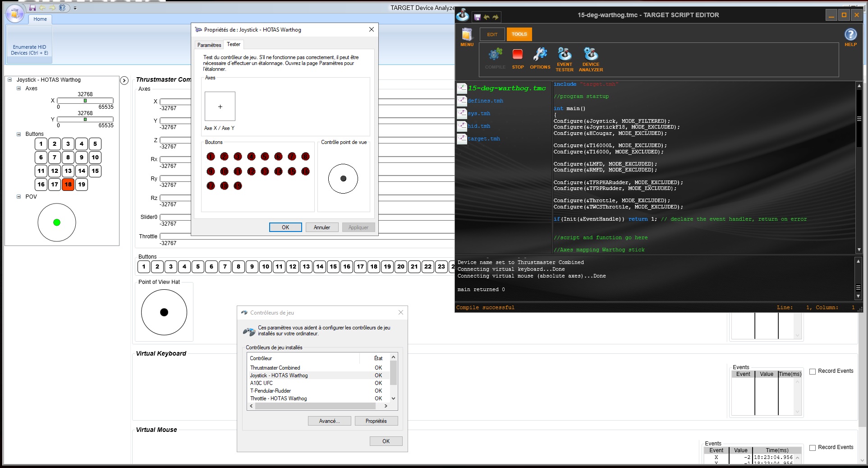
Task: Click Script Editor joystick logo icon
Action: (x=463, y=15)
